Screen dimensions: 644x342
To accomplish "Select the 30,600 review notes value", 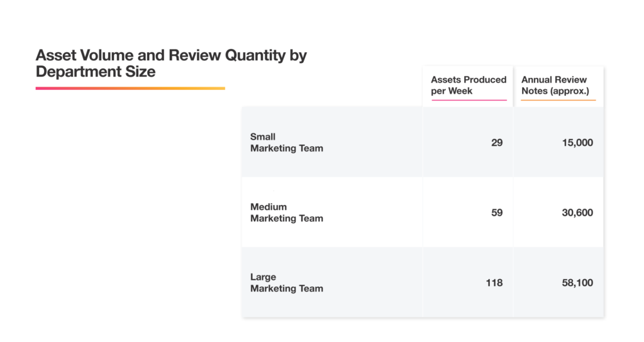I will coord(577,212).
